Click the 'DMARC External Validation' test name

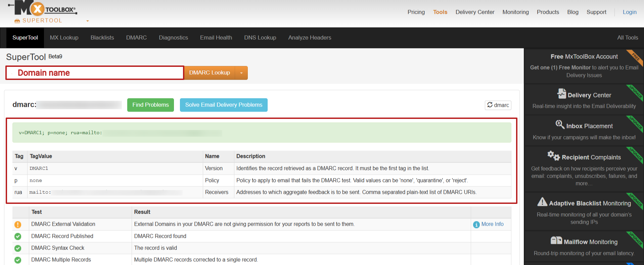pos(63,224)
